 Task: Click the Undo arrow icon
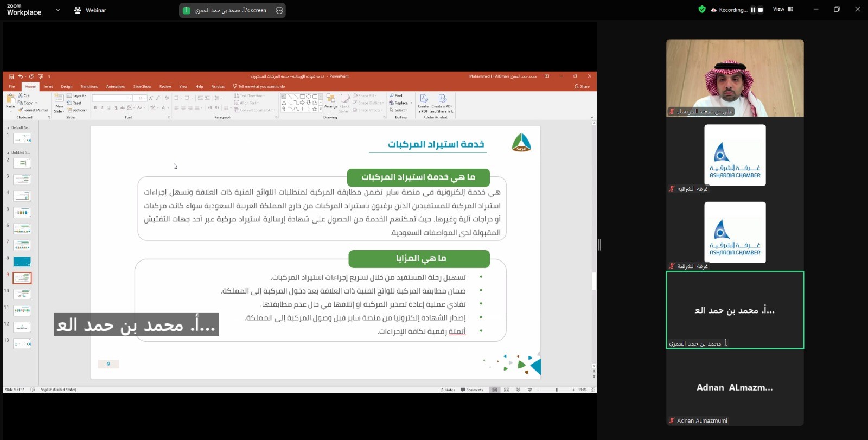[x=21, y=76]
